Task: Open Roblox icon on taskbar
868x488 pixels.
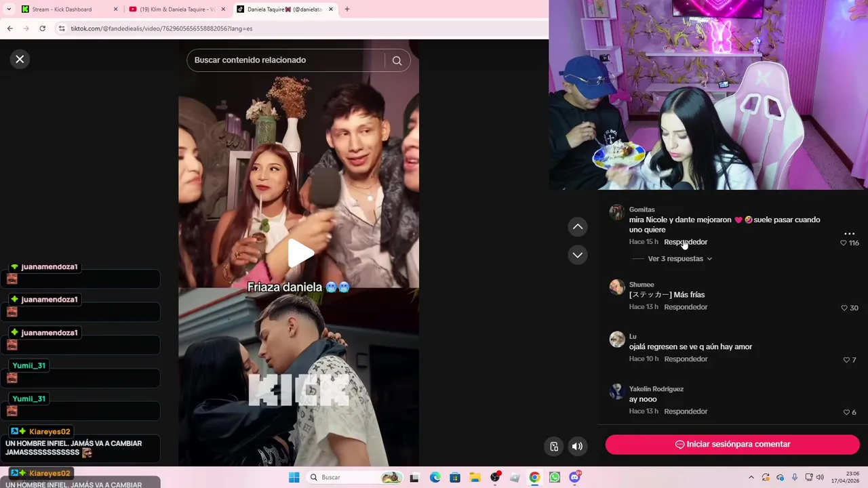Action: tap(515, 477)
